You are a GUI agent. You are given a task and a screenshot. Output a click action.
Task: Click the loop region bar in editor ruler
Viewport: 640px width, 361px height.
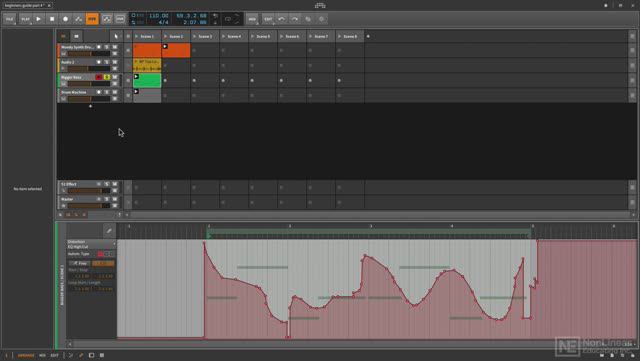[370, 232]
